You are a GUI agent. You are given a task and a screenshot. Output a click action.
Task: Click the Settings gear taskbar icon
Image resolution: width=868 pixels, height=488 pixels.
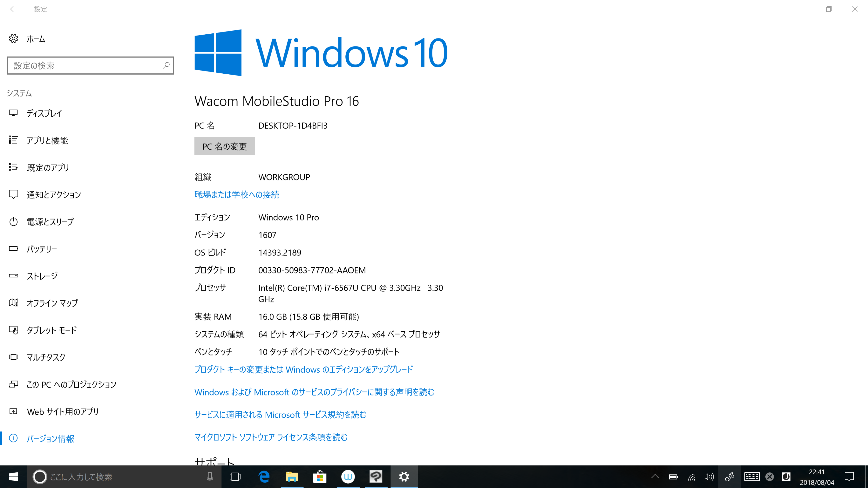tap(404, 477)
